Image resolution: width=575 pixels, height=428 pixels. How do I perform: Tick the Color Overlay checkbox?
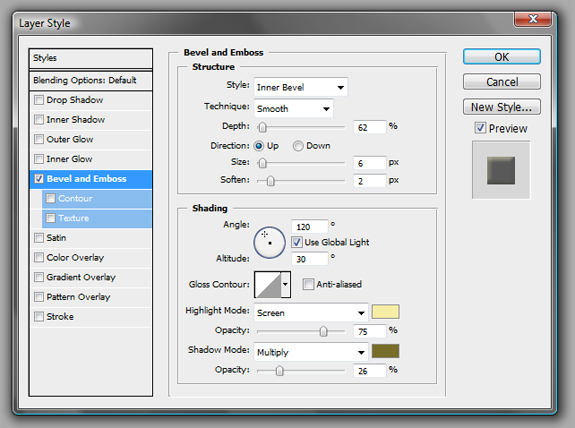pos(39,257)
